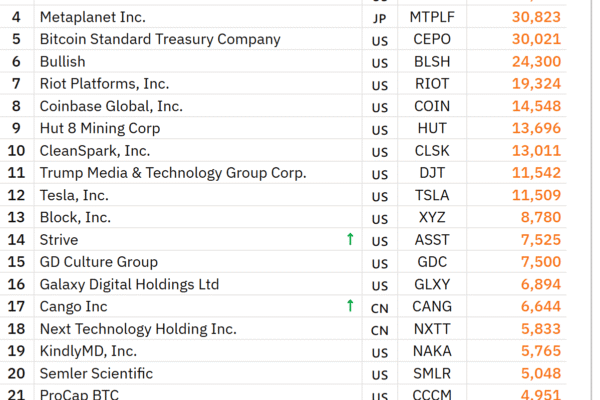Select the XYZ ticker for Block, Inc.

click(x=432, y=217)
